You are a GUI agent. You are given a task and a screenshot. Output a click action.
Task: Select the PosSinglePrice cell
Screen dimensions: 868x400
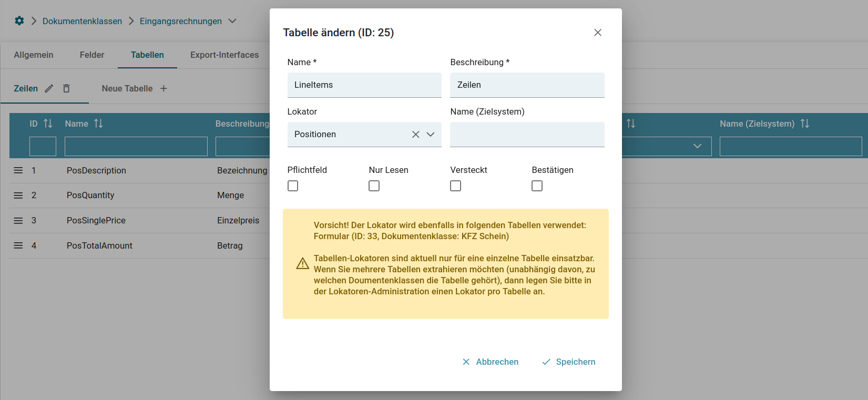click(x=96, y=221)
